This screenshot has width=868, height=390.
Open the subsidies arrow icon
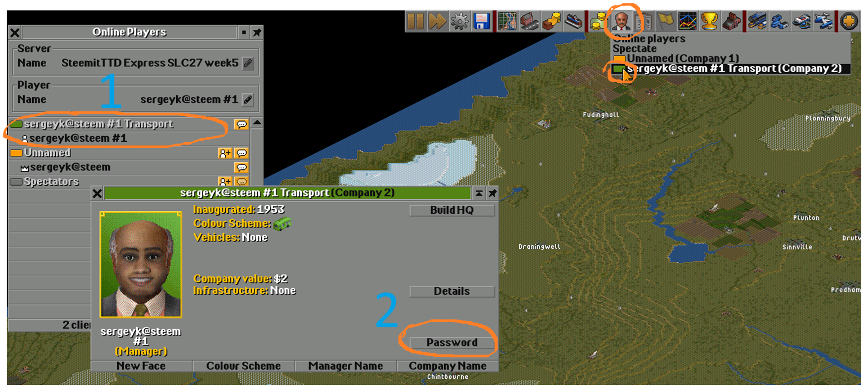point(551,21)
